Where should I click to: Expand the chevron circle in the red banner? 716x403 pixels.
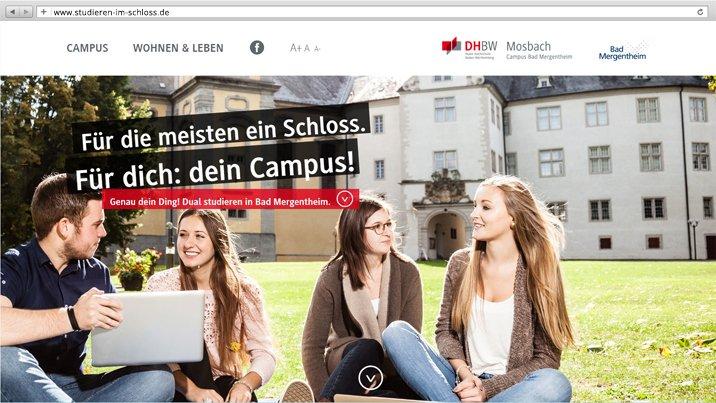(x=344, y=199)
